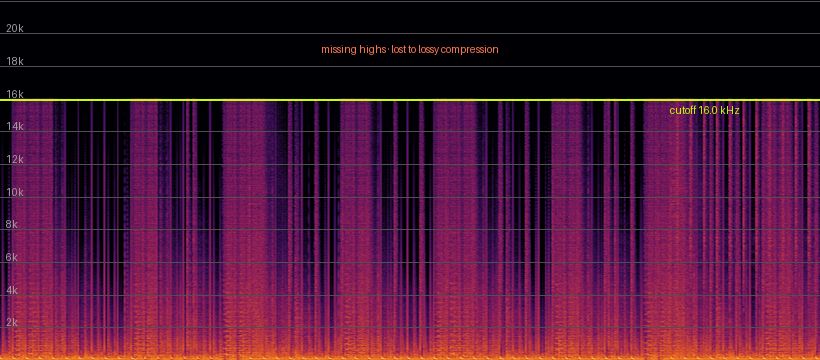Viewport: 820px width, 360px height.
Task: Click the 14k frequency axis label
Action: (15, 127)
